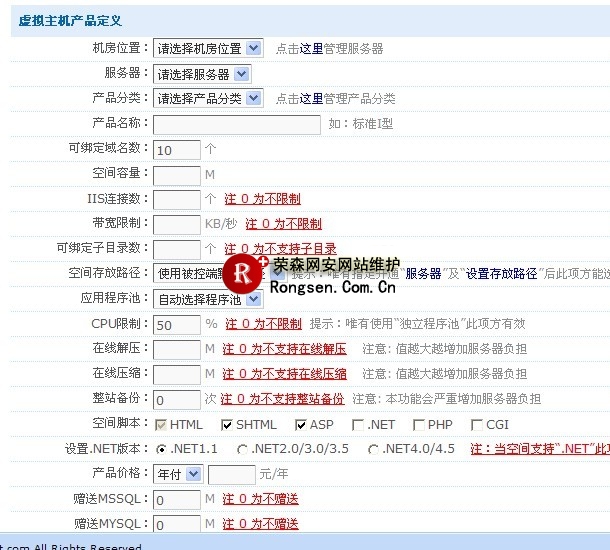The width and height of the screenshot is (610, 550).
Task: Enable the CGI script checkbox
Action: tap(477, 425)
